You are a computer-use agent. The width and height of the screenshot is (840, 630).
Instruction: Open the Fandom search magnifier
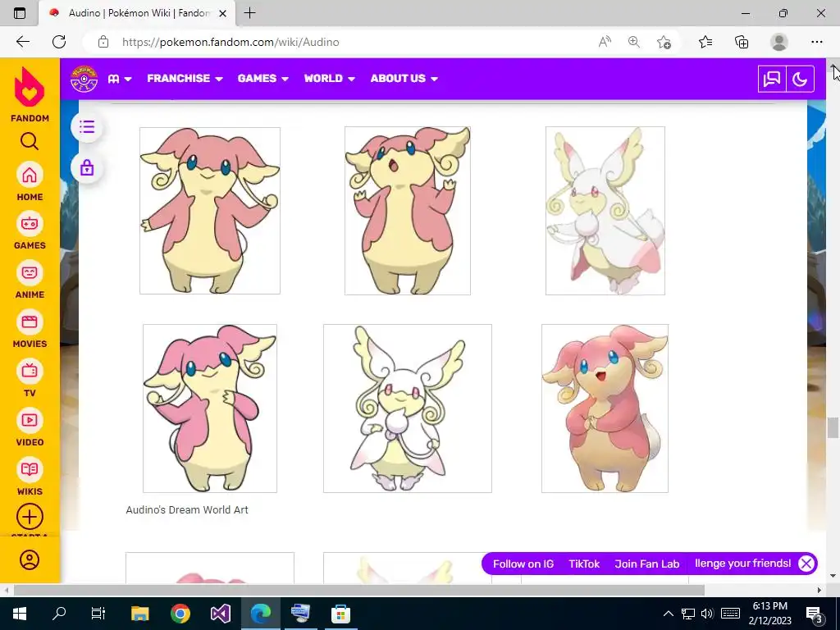coord(30,141)
